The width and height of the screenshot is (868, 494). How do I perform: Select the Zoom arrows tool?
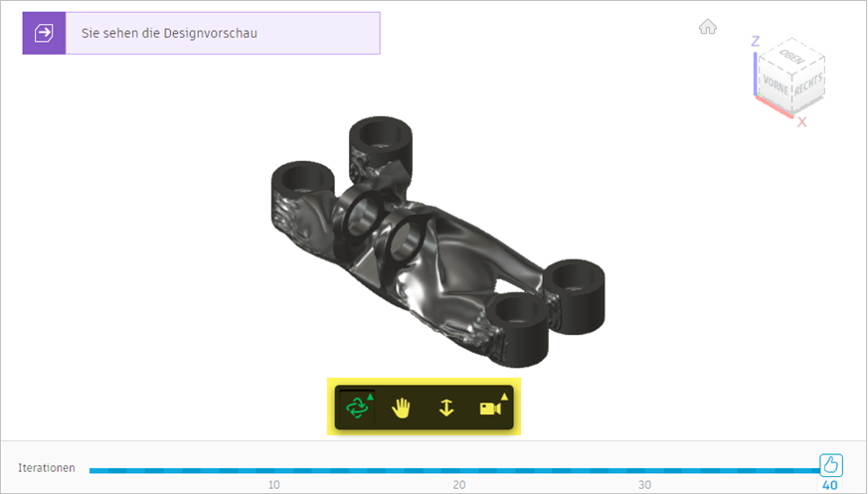[446, 409]
